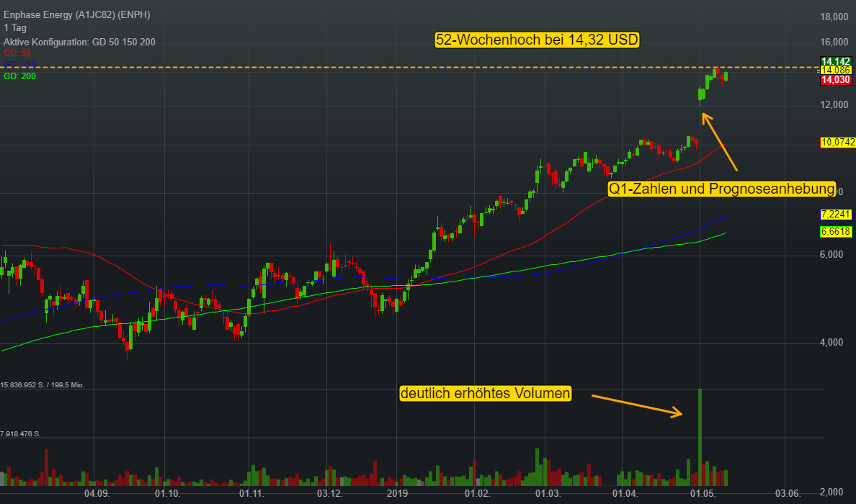This screenshot has height=504, width=856.
Task: Click the "15.836.952 S. / 199,5 Mio." volume label
Action: click(43, 385)
